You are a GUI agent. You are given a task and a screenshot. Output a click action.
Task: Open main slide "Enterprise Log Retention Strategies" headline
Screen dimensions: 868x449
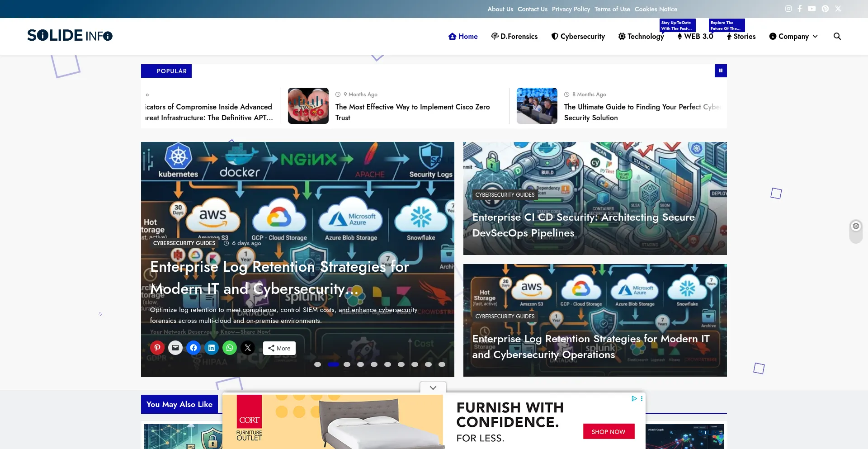(x=279, y=278)
